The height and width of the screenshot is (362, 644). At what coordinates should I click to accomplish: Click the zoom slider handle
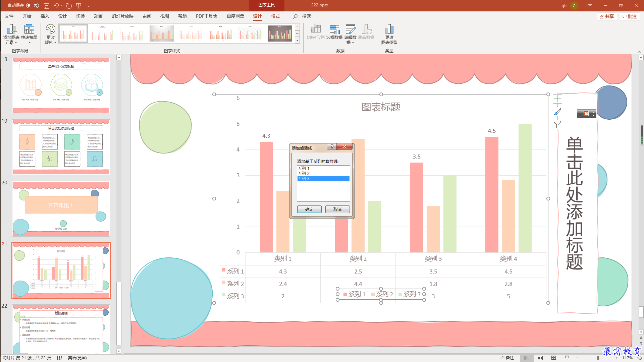pos(598,358)
